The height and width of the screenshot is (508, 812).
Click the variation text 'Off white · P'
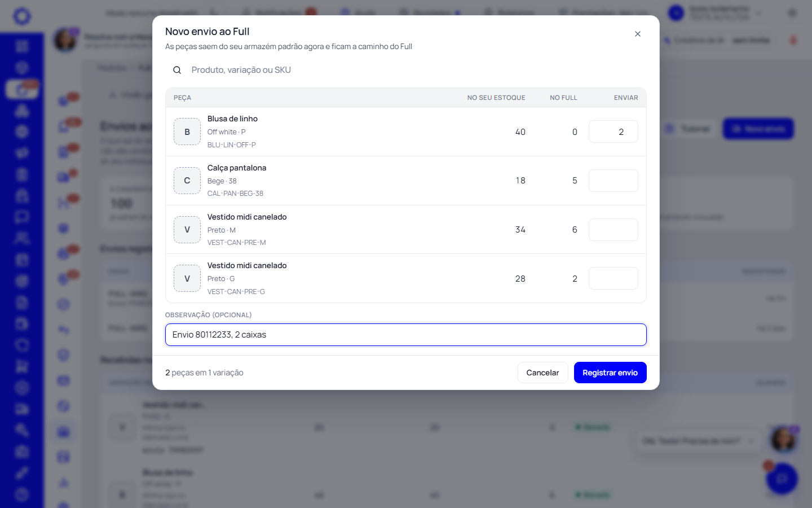(x=227, y=132)
